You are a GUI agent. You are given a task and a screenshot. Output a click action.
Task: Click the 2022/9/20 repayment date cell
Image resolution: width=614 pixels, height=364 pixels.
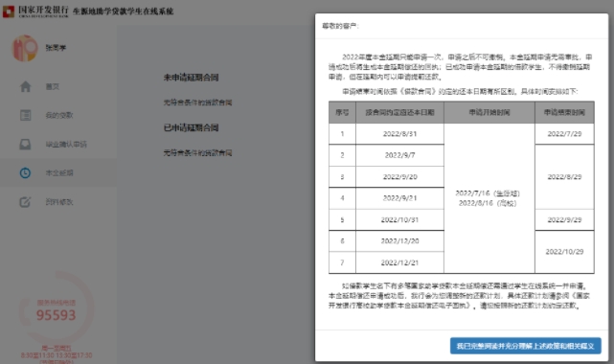399,177
